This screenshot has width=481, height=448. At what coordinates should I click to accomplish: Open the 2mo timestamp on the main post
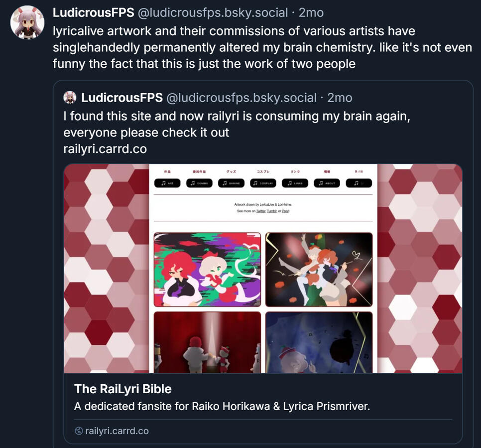tap(311, 12)
